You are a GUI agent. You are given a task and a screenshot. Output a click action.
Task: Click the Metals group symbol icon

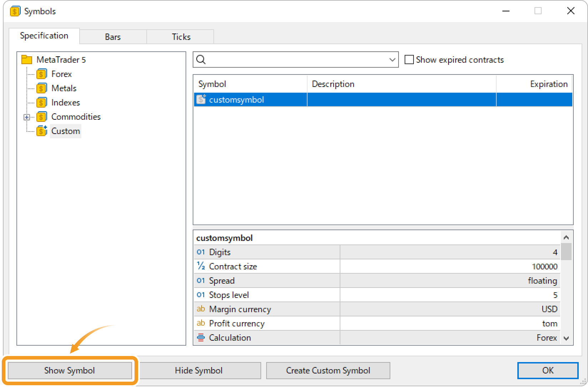point(41,88)
